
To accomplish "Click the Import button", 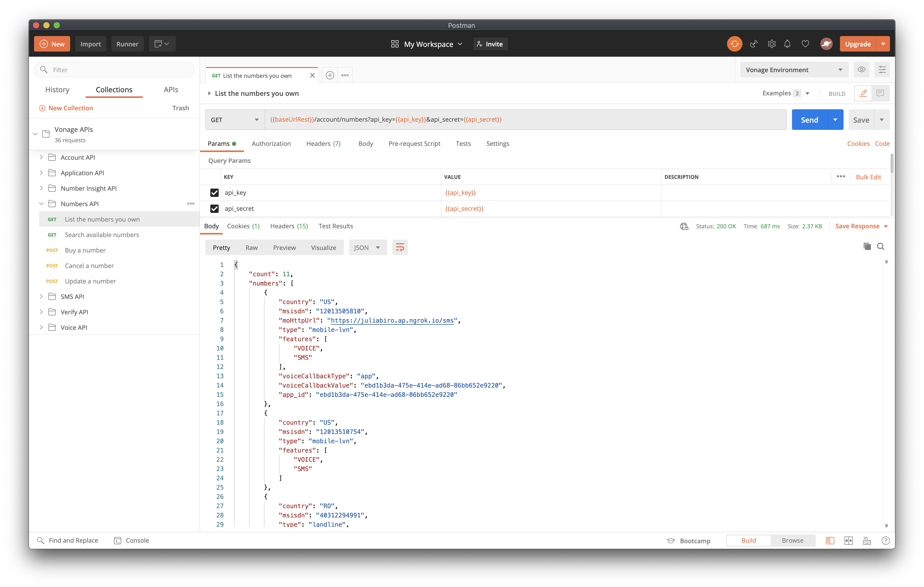I will point(90,44).
